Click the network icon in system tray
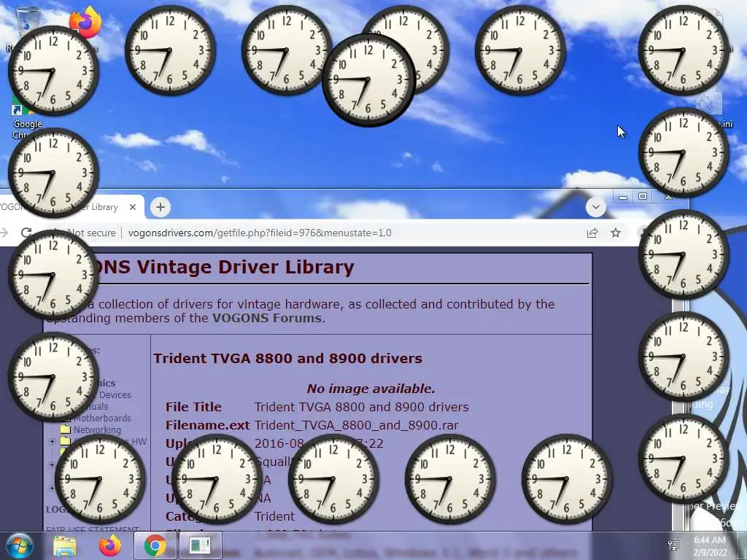Screen dimensions: 747x560 673,545
